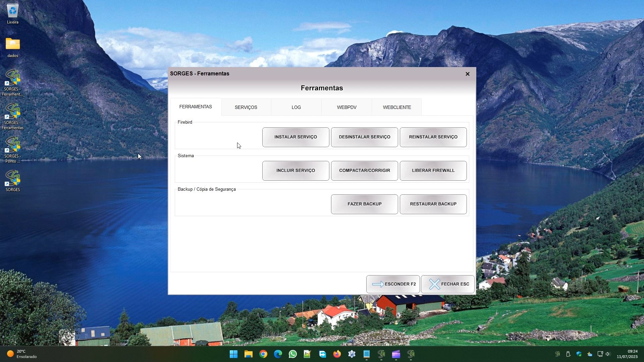644x362 pixels.
Task: Switch to Notepad on the taskbar
Action: point(366,354)
